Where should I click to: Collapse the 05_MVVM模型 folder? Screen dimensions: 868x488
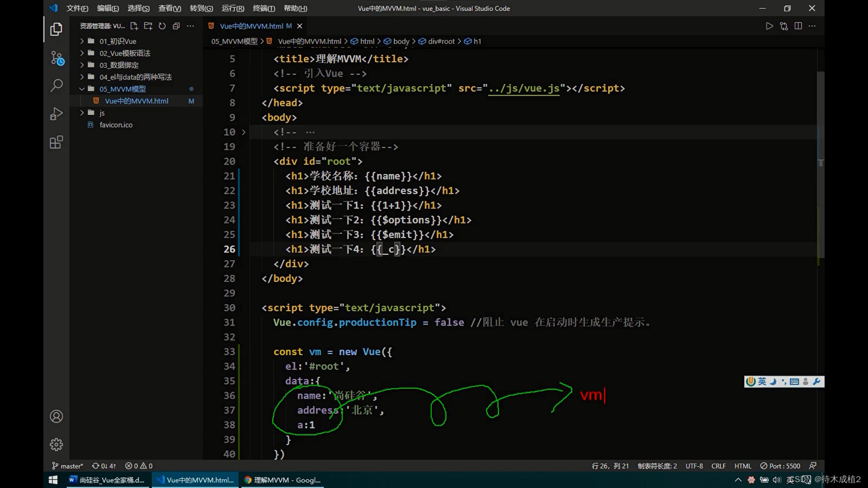[136, 89]
